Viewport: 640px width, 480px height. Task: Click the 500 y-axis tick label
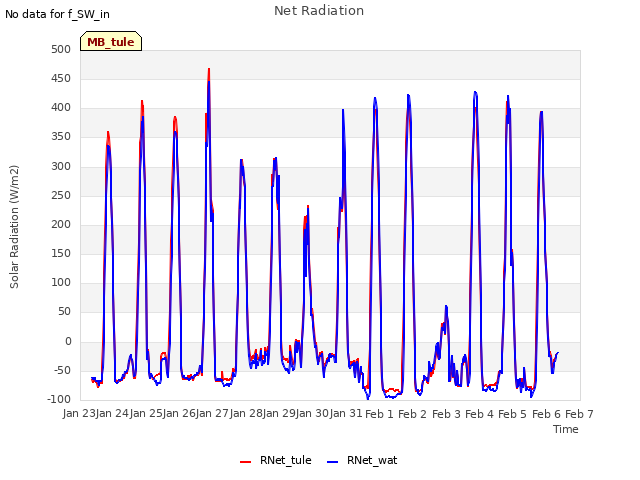[61, 49]
